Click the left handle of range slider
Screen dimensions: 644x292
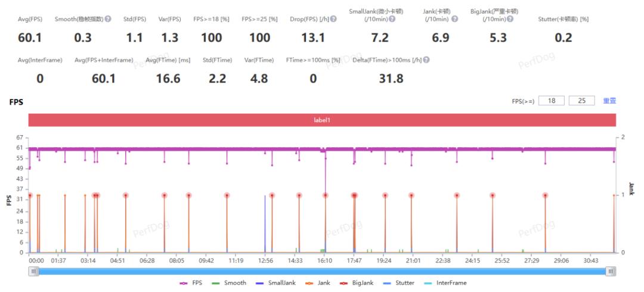(x=33, y=271)
